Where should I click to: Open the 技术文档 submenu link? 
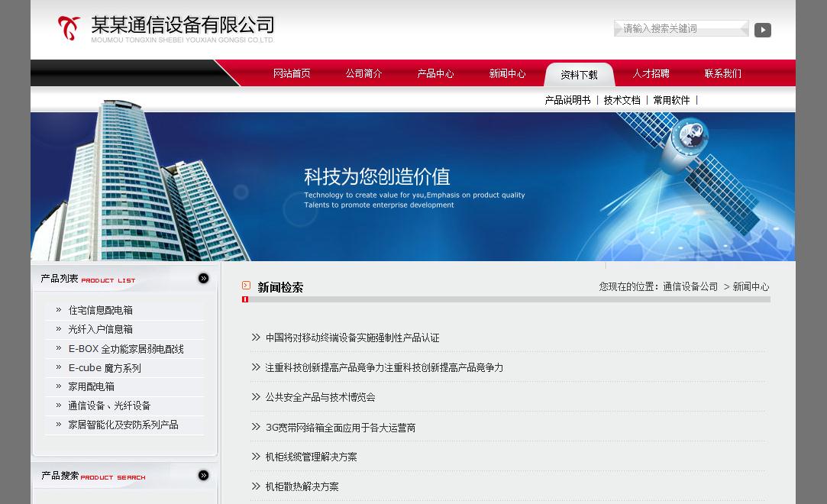[622, 100]
